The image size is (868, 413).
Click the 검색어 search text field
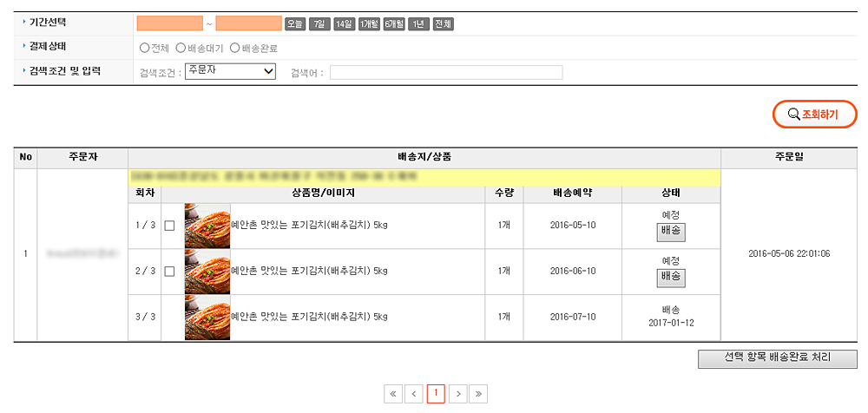(x=445, y=72)
